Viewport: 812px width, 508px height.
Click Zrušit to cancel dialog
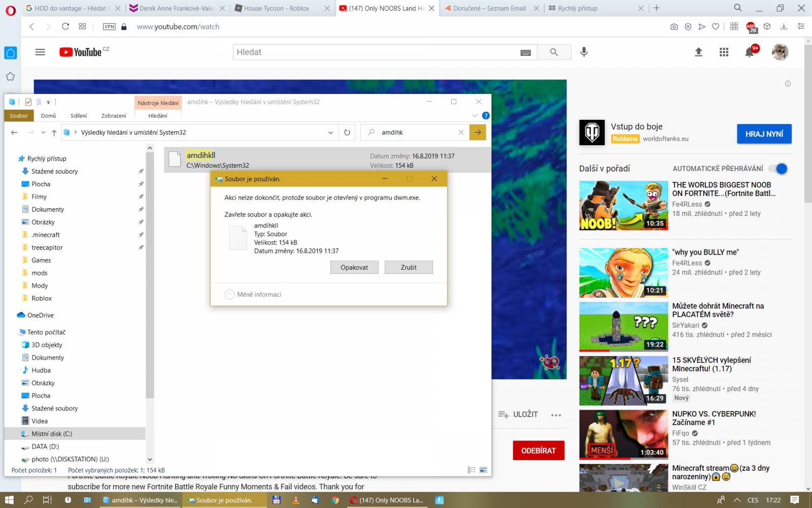(x=409, y=267)
